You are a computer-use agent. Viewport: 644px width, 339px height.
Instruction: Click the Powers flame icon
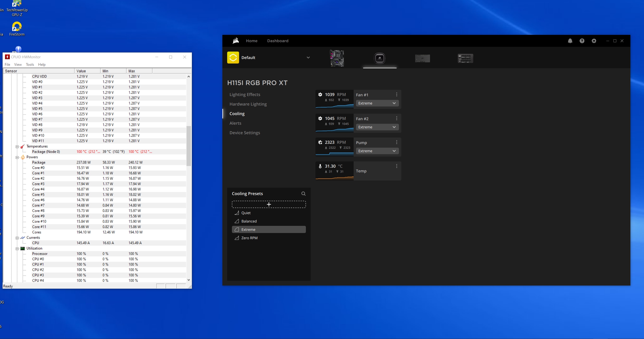tap(22, 157)
